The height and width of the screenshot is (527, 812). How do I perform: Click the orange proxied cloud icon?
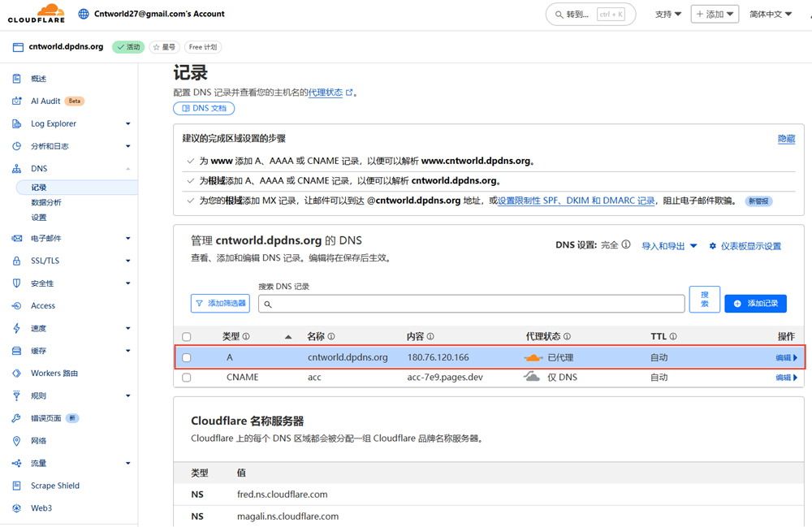(533, 358)
